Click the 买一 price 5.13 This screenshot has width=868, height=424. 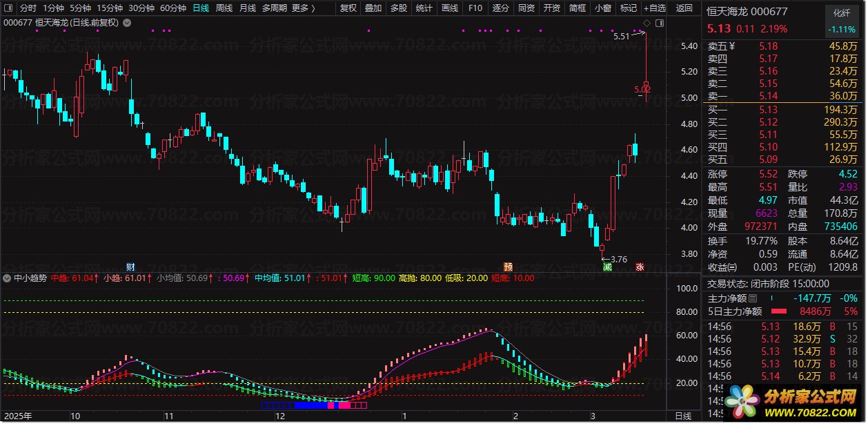768,110
